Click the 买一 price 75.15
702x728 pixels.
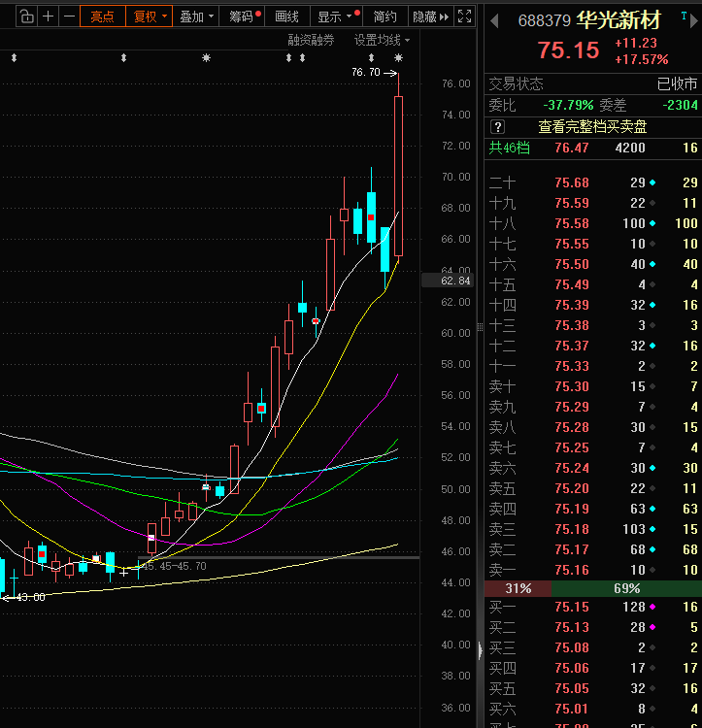coord(572,607)
